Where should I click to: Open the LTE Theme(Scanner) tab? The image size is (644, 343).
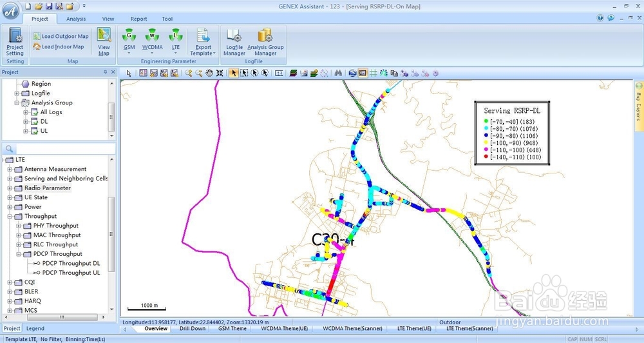469,329
